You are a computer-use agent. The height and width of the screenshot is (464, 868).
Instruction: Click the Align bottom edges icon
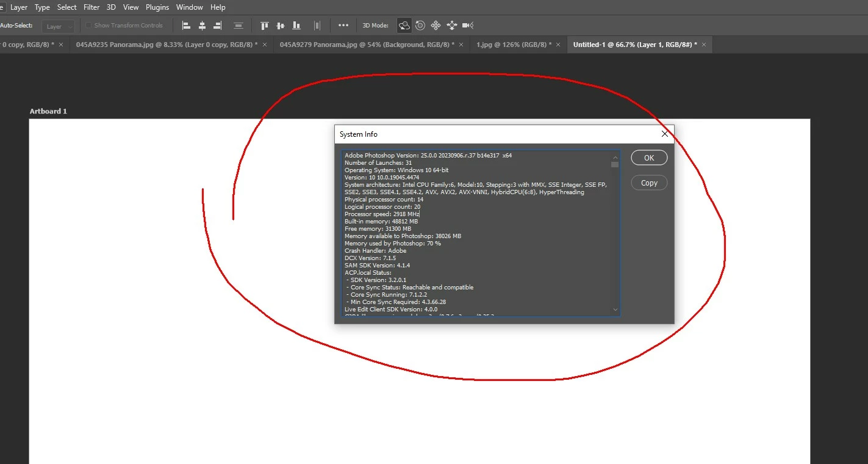coord(296,26)
